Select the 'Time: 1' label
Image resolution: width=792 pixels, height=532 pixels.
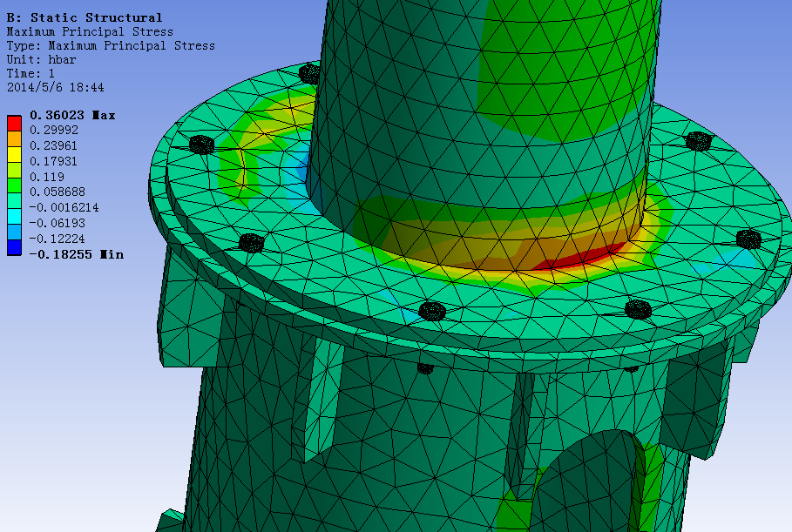30,74
